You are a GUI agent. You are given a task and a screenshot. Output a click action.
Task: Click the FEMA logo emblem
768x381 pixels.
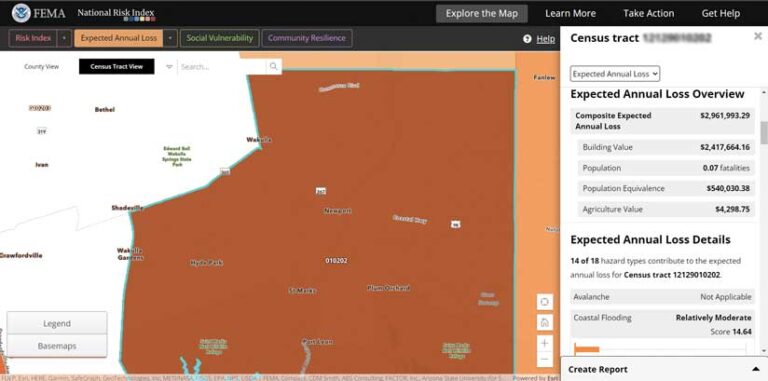click(21, 13)
